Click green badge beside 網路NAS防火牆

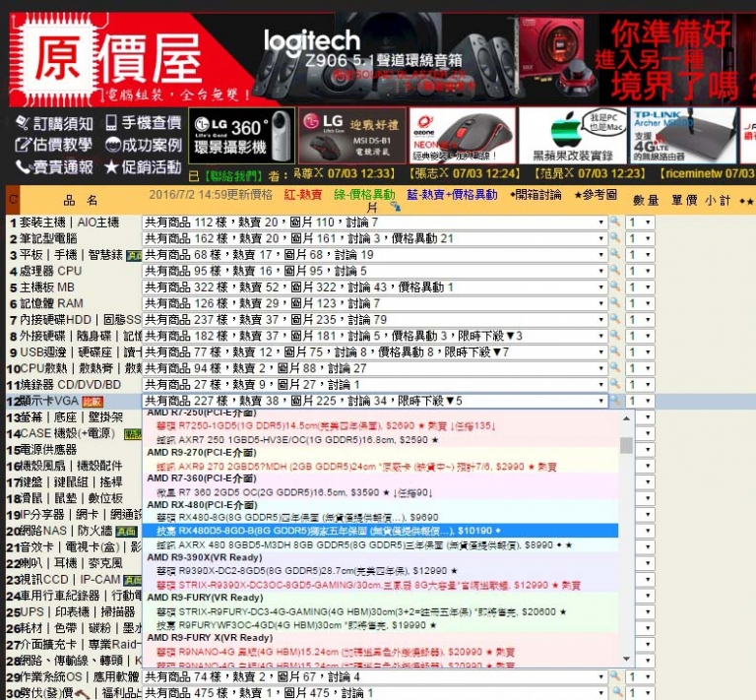coord(127,532)
